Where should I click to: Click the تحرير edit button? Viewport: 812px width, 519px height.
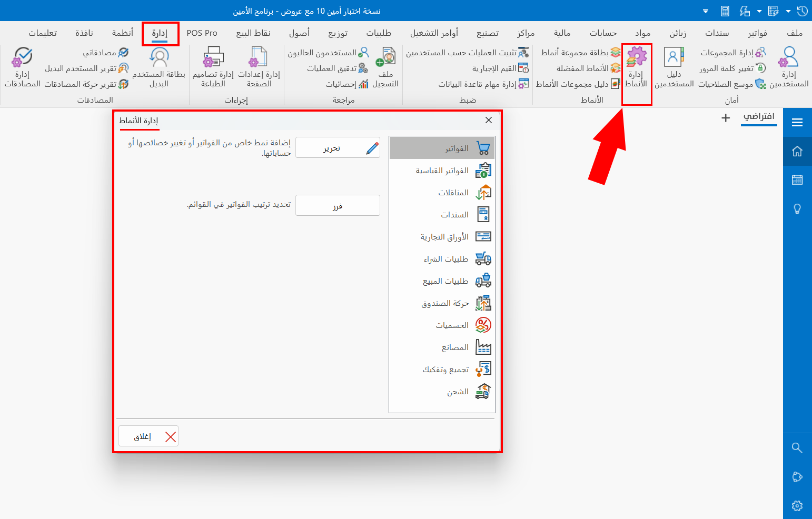click(x=338, y=148)
